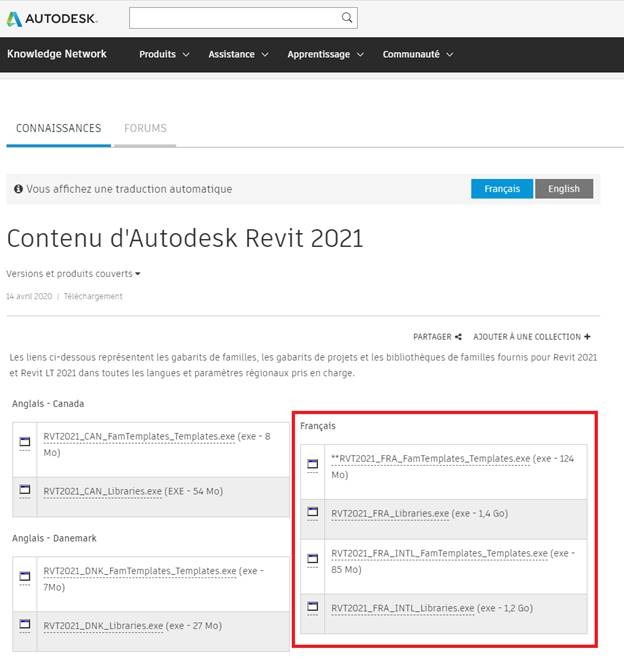Screen dimensions: 624x661
Task: Download RVT2021_FRA_INTL_Libraries.exe
Action: pyautogui.click(x=403, y=608)
